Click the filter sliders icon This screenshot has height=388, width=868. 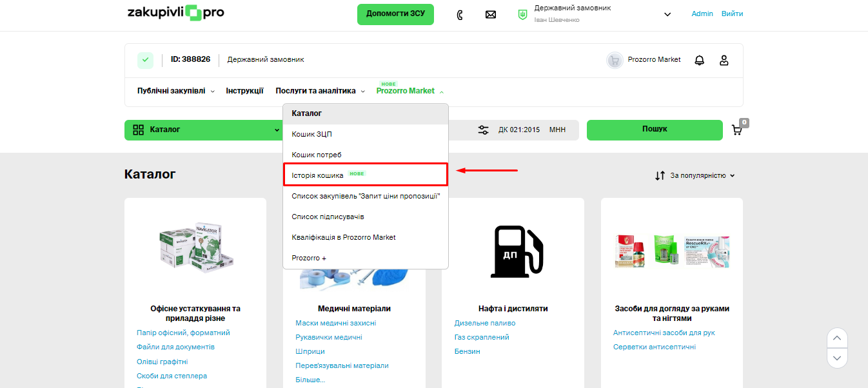483,130
